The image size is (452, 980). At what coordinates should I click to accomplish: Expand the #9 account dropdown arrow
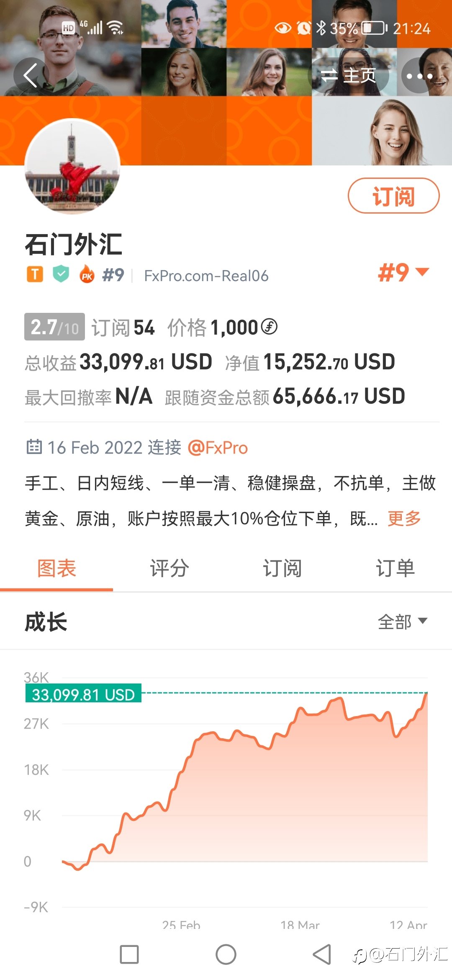coord(423,272)
